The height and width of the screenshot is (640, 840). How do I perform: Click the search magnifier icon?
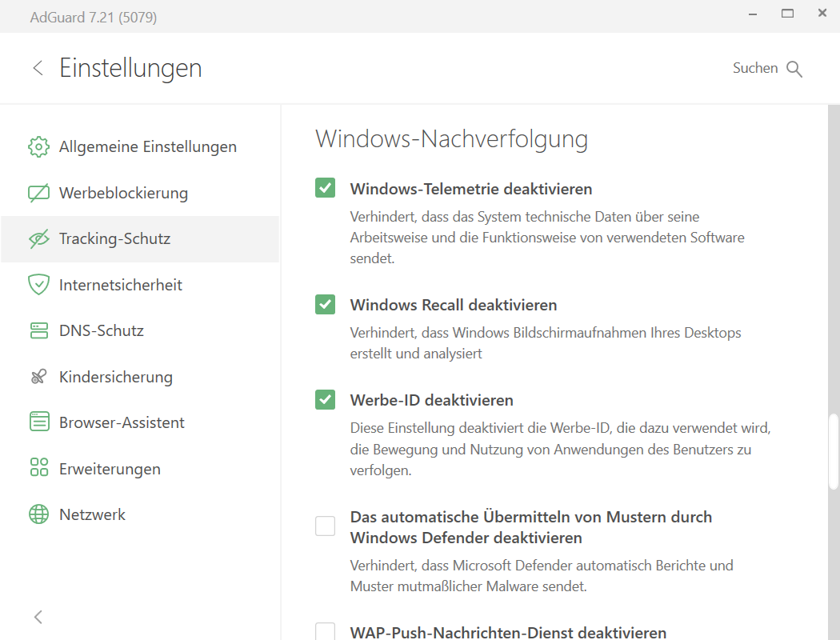[794, 69]
